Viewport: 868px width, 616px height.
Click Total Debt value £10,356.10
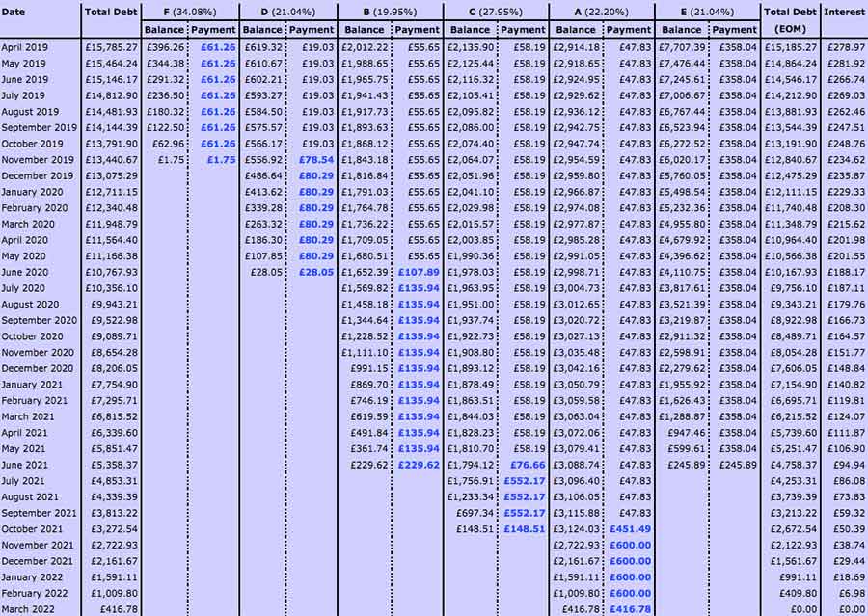point(111,288)
